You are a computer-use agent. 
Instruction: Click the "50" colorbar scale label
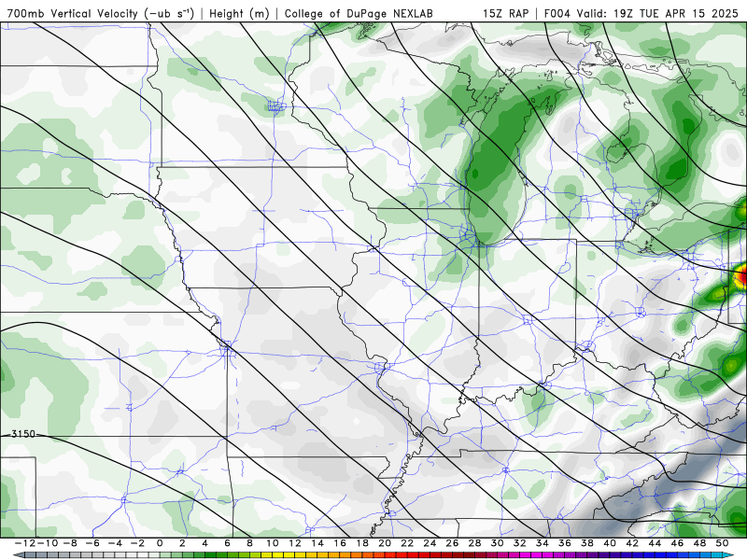pyautogui.click(x=722, y=543)
